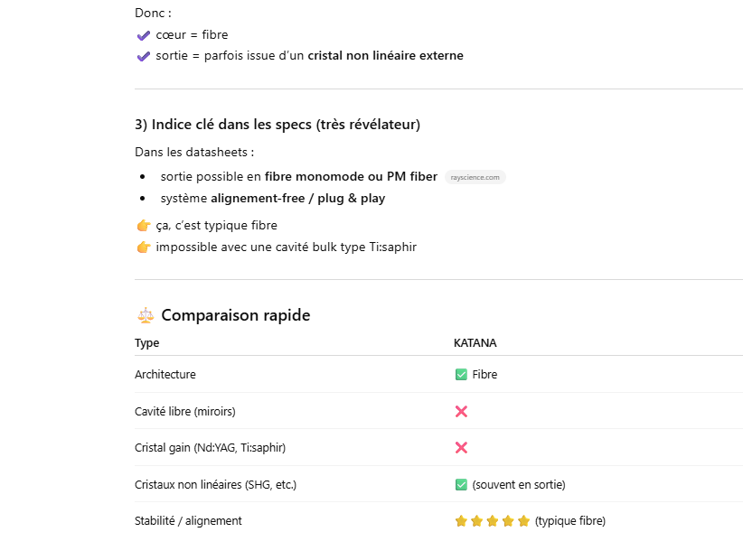Click the pointing finger emoji beside "impossible avec"
Screen dimensions: 743x560
143,247
